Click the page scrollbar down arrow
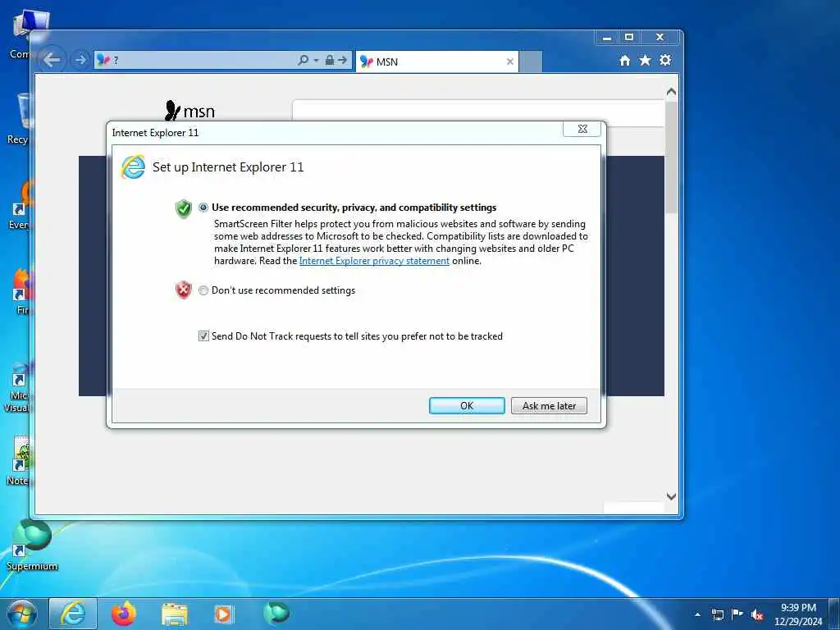Viewport: 840px width, 630px height. [671, 496]
